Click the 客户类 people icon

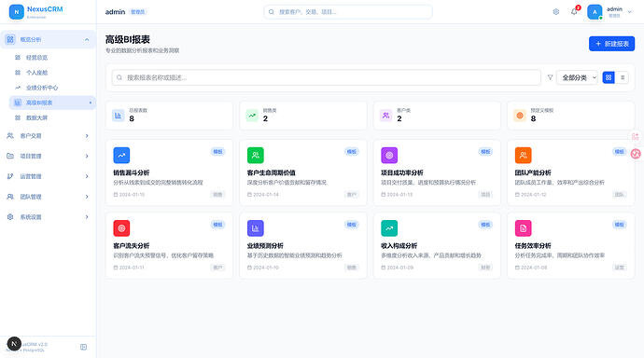(x=385, y=116)
